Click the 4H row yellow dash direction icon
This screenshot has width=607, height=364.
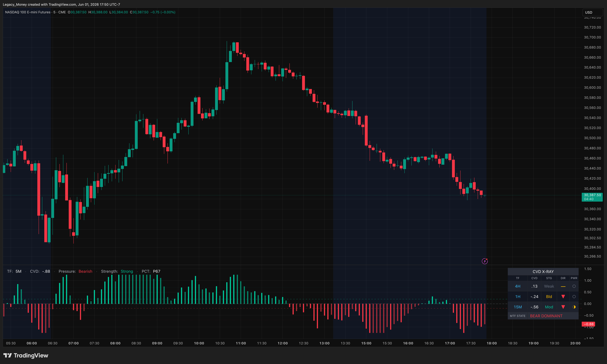pos(563,286)
